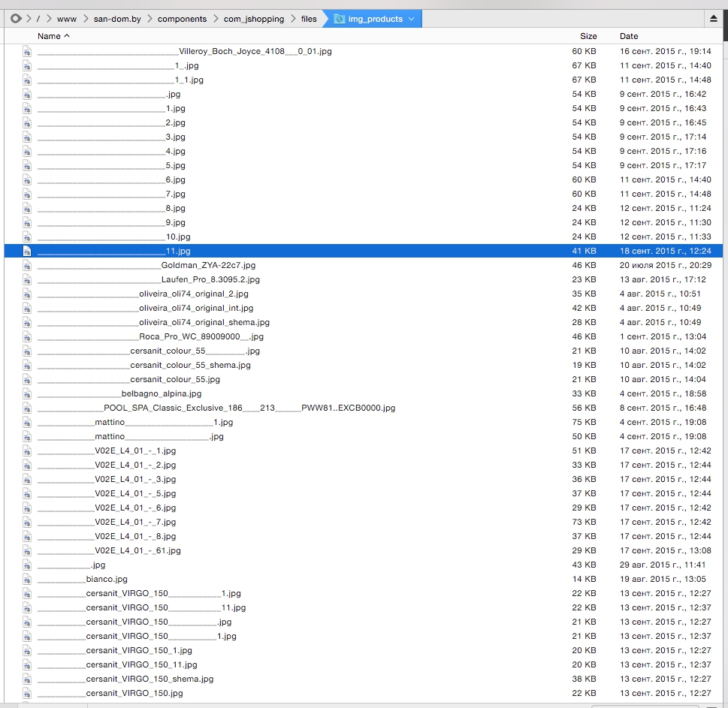Image resolution: width=728 pixels, height=708 pixels.
Task: Select the Goldman_ZYA-22c7.jpg file icon
Action: 27,266
